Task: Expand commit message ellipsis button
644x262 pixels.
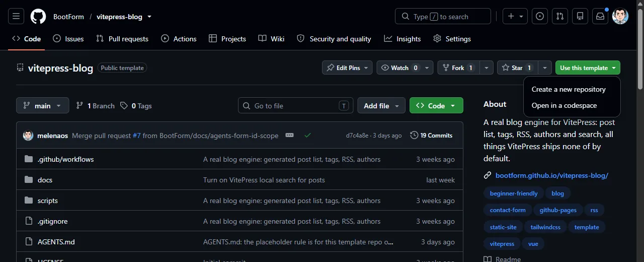Action: pos(289,135)
